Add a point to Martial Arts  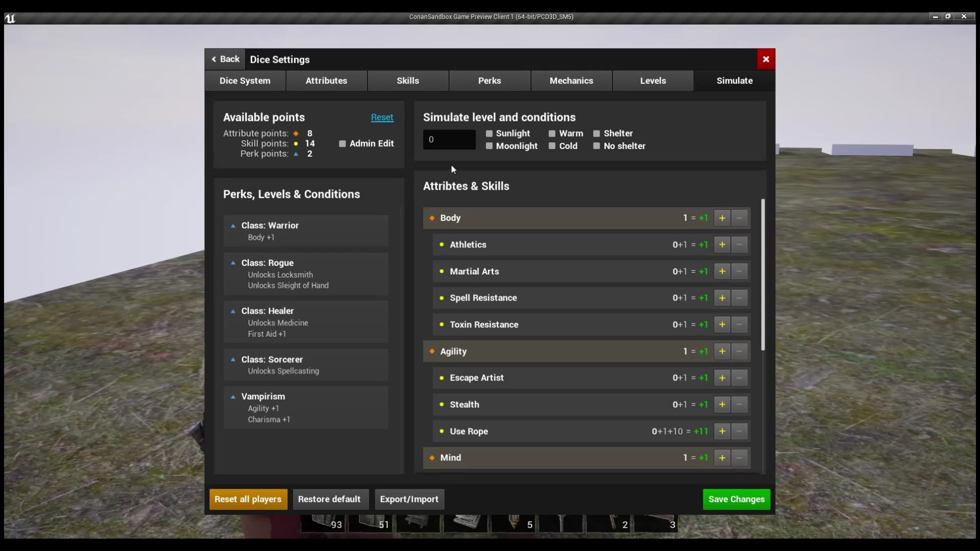tap(722, 271)
